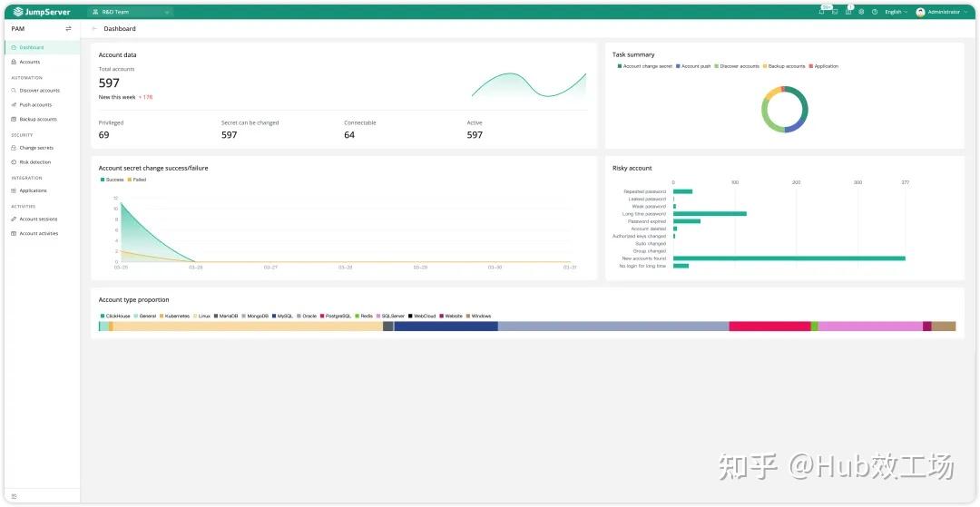The height and width of the screenshot is (507, 980).
Task: Click the New accounts found bar in chart
Action: click(x=789, y=258)
